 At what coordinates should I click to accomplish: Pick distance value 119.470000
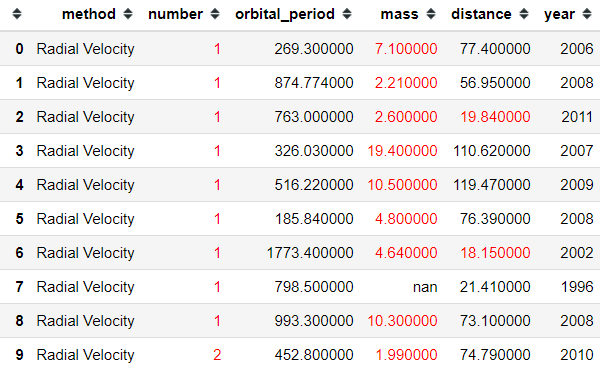pos(491,184)
